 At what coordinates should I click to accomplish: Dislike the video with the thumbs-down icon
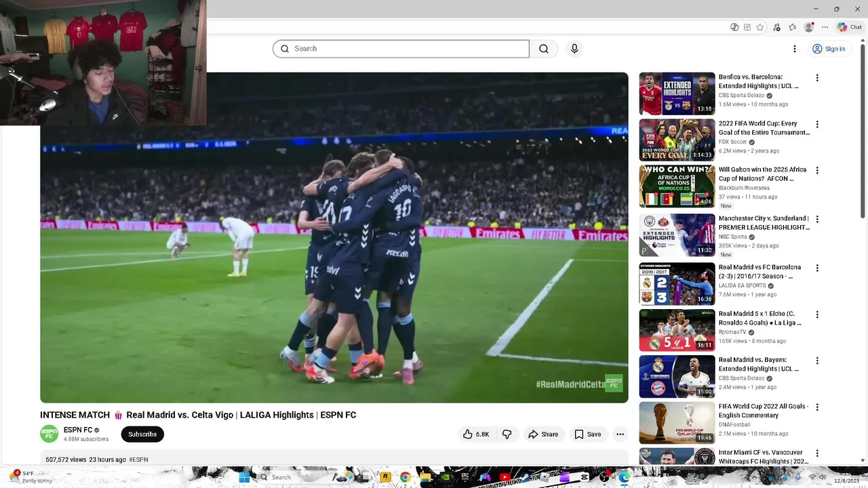[507, 434]
